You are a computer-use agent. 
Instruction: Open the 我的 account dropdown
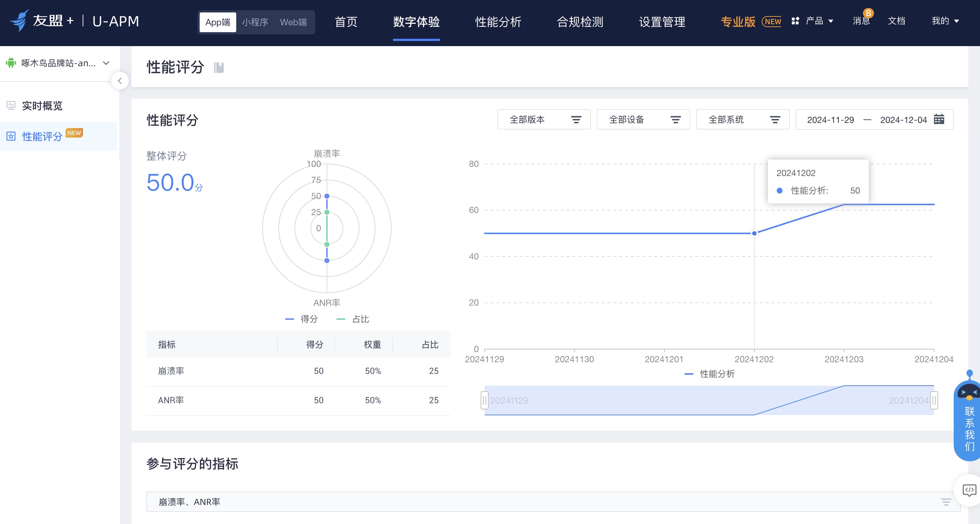pyautogui.click(x=945, y=21)
